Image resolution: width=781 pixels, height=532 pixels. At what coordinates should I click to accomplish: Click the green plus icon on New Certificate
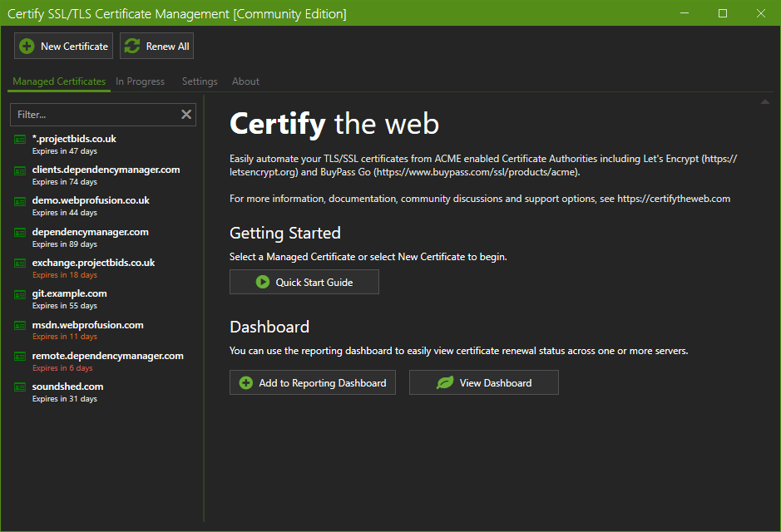27,47
